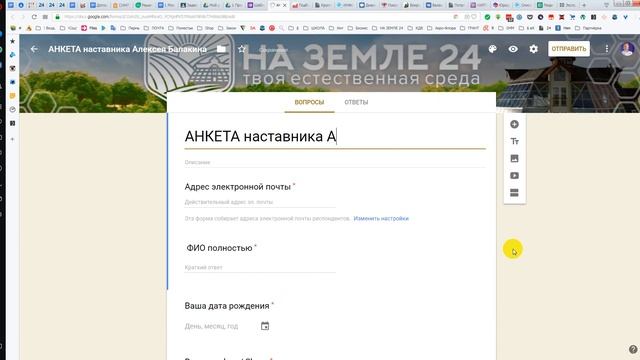Preview the form with the eye icon
Viewport: 640px width, 360px height.
pyautogui.click(x=513, y=49)
